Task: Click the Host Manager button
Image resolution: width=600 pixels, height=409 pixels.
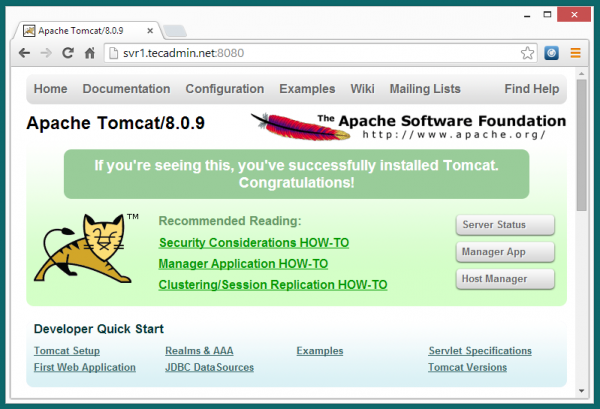Action: tap(505, 278)
